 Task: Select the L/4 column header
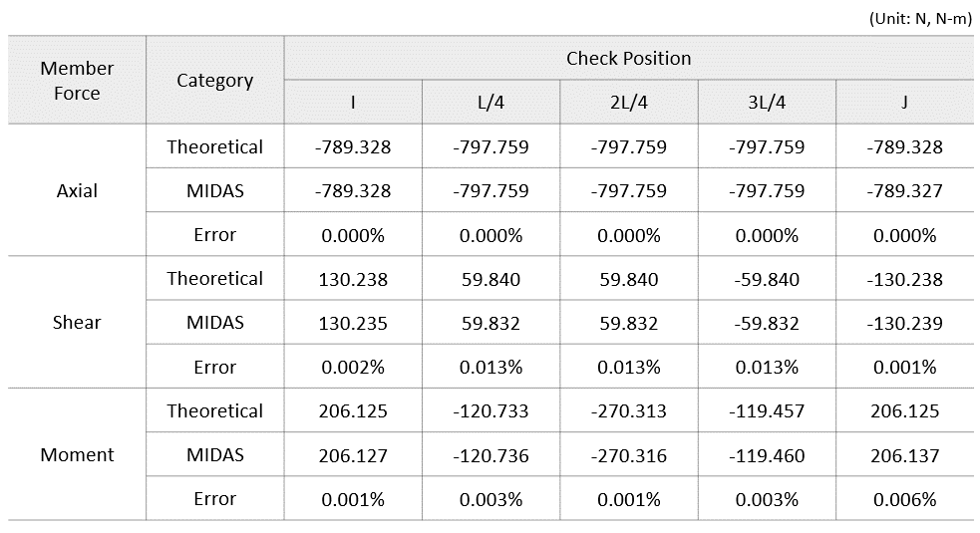click(x=490, y=103)
